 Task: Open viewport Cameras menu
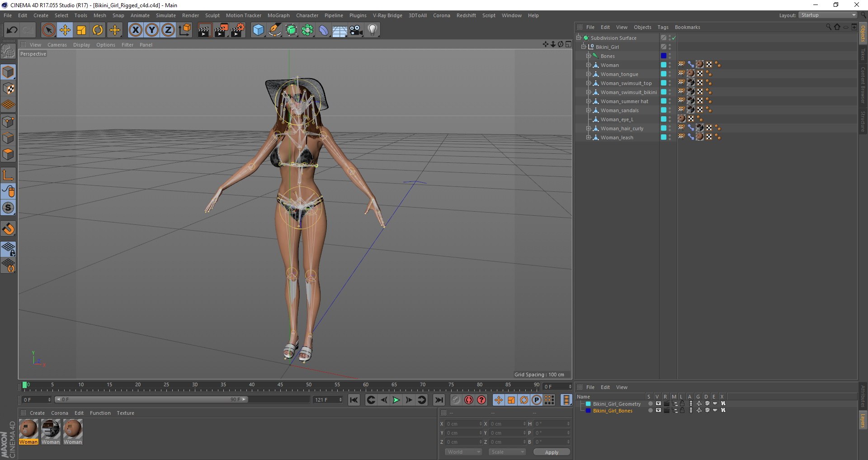[57, 45]
